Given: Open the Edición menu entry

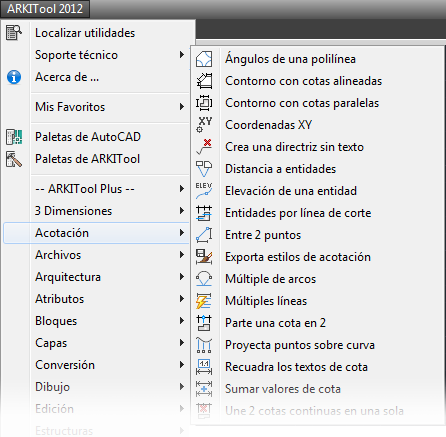Looking at the screenshot, I should pos(55,409).
